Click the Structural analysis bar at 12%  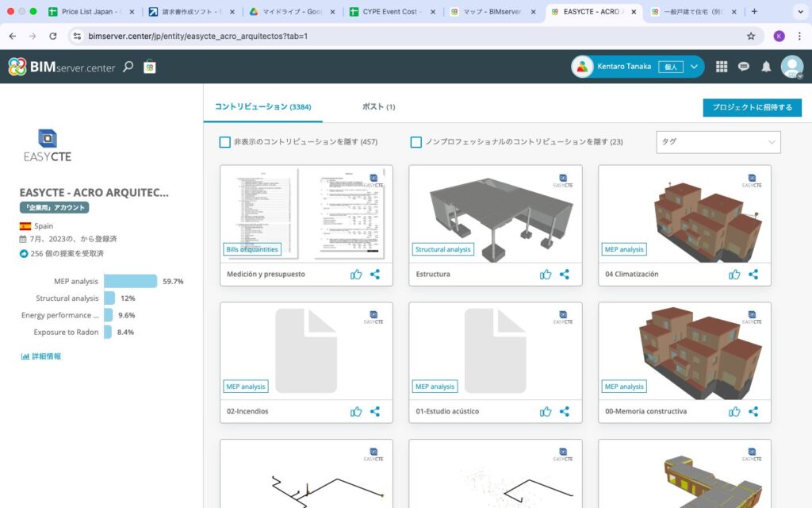click(x=109, y=298)
